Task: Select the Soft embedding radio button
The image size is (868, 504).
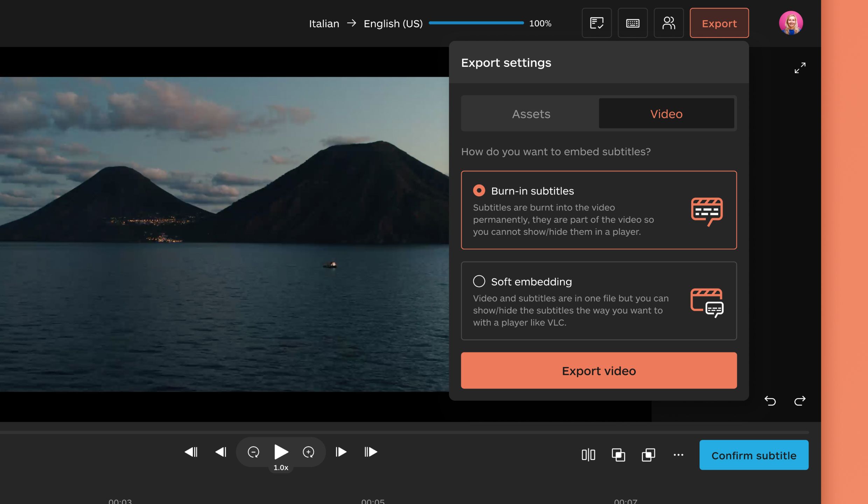Action: coord(479,281)
